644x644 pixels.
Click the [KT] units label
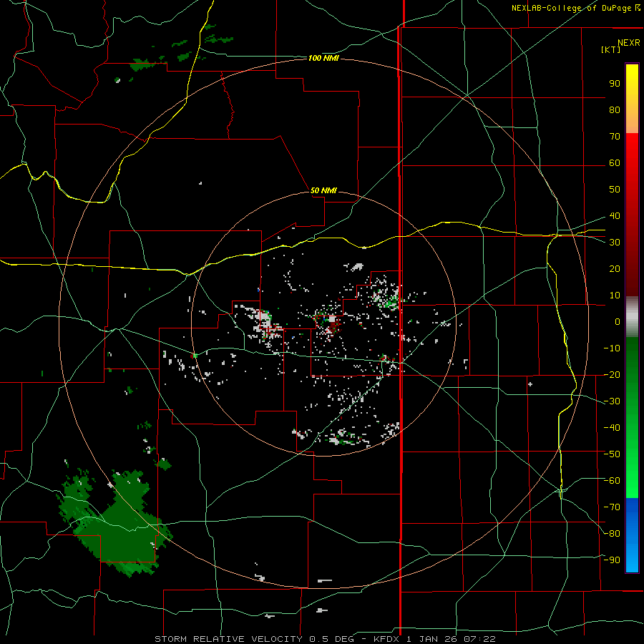tap(610, 49)
